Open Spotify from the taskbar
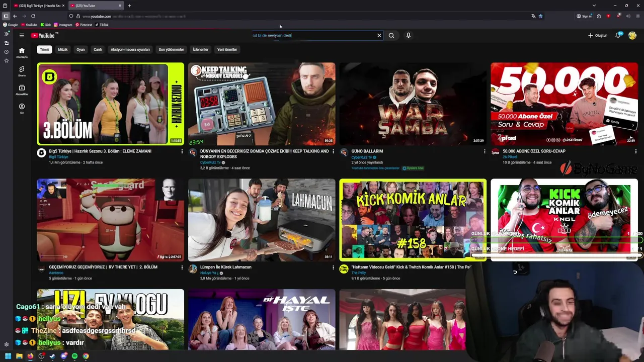 [74, 356]
